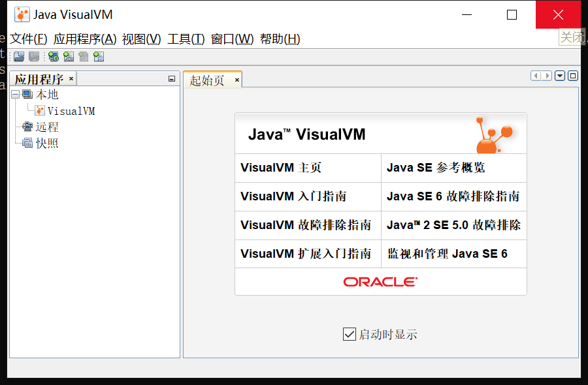Viewport: 588px width, 385px height.
Task: Close the 起始页 tab
Action: click(237, 80)
